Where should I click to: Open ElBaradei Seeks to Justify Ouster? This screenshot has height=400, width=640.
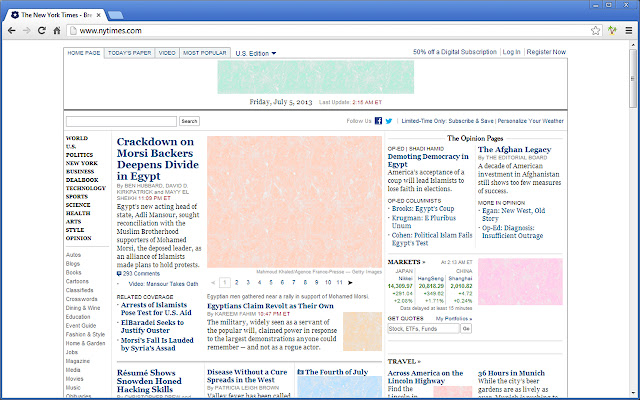point(152,327)
